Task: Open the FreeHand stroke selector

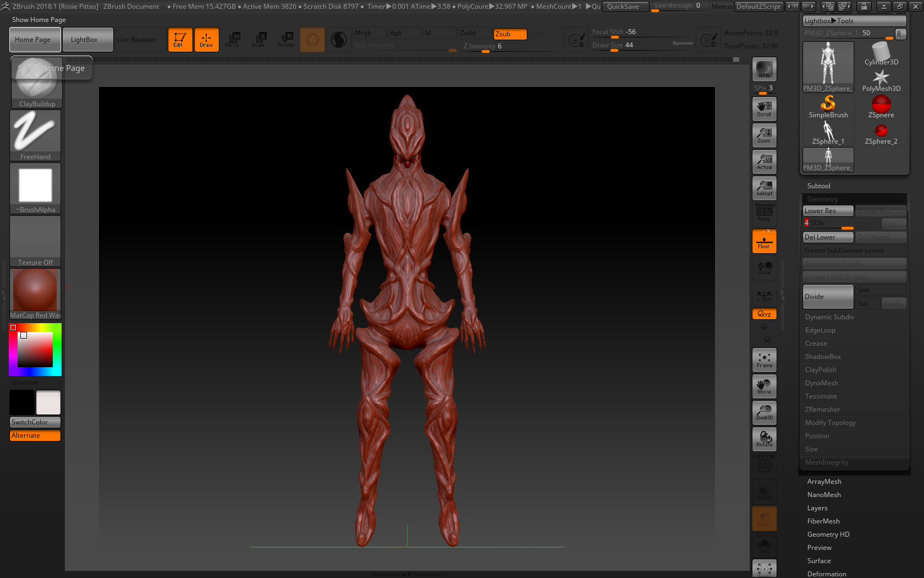Action: pyautogui.click(x=35, y=135)
